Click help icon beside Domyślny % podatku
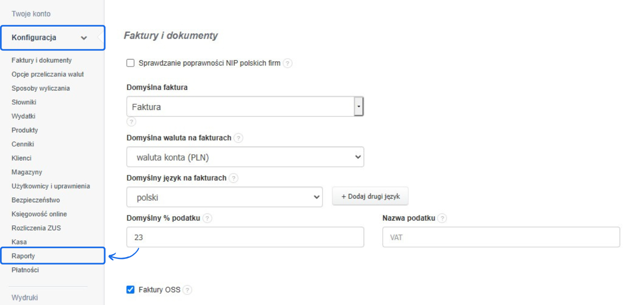644x305 pixels. point(207,218)
